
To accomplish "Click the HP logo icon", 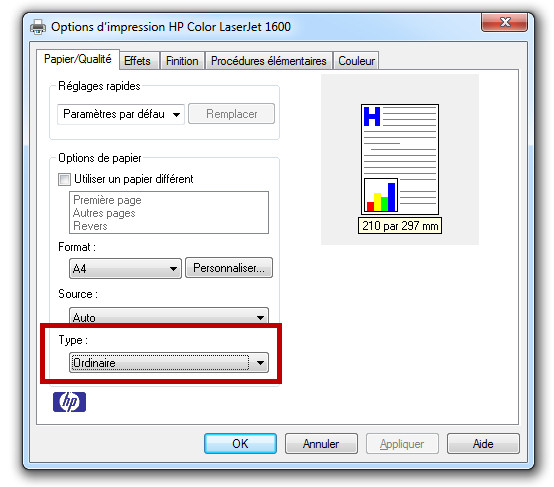I will [x=69, y=402].
